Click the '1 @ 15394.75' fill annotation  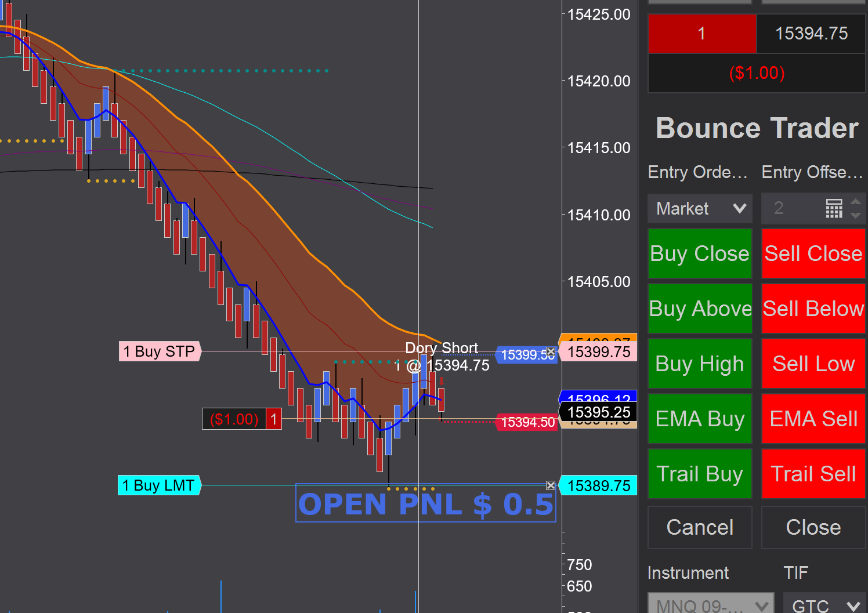point(442,365)
